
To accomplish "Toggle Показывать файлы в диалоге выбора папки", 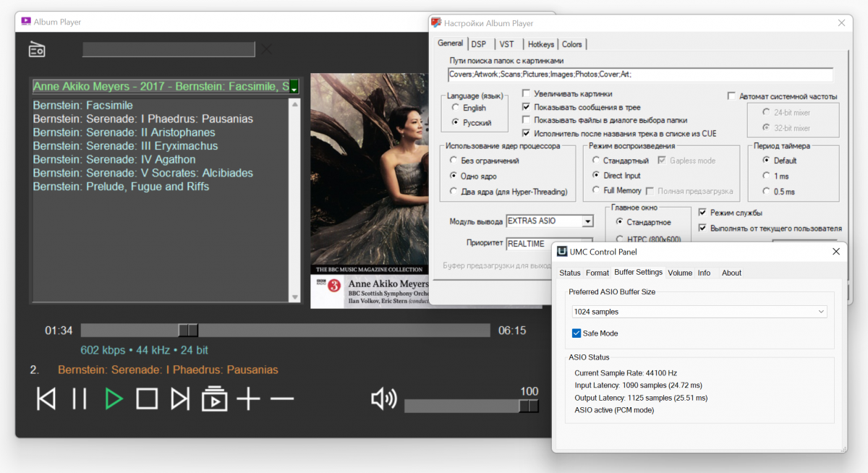I will point(527,120).
